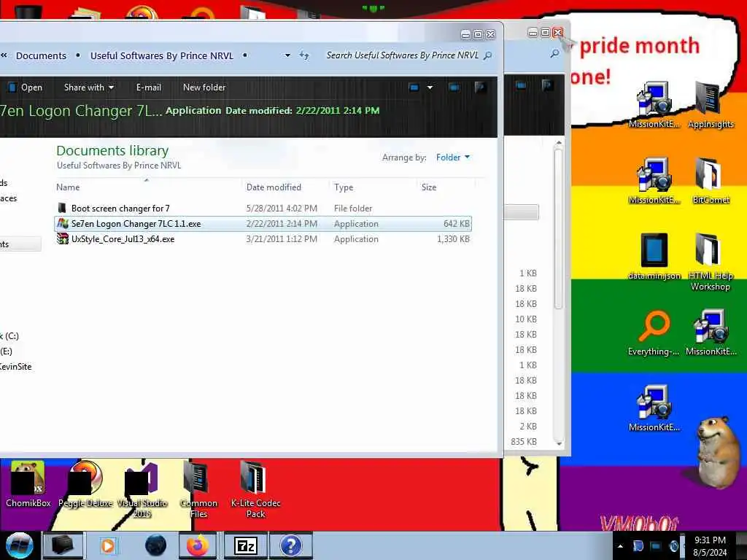This screenshot has height=560, width=747.
Task: Click the back window's scrollbar down arrow
Action: [x=559, y=443]
